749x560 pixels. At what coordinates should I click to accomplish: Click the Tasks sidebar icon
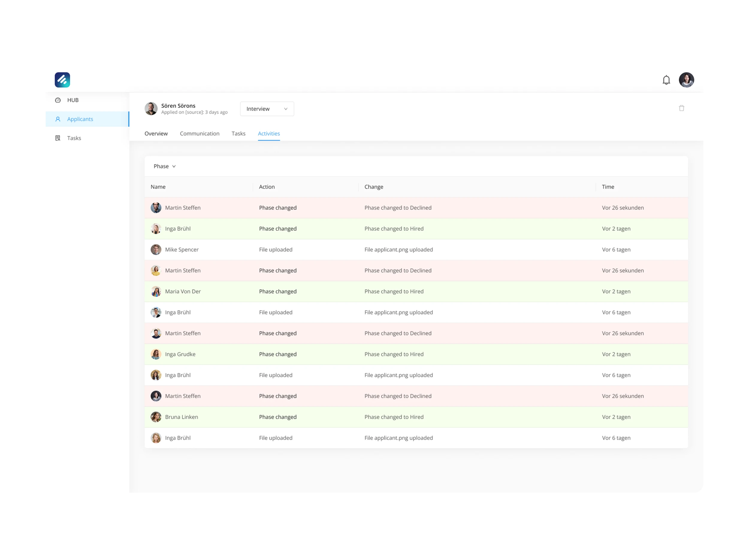click(x=58, y=138)
